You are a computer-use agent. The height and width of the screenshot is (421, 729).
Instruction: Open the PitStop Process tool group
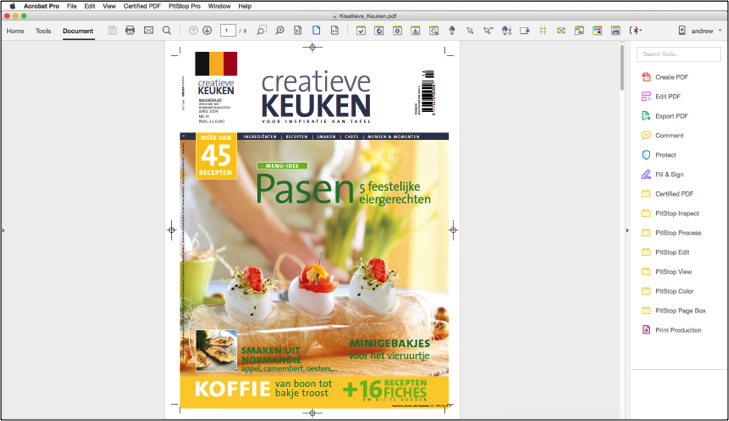click(x=671, y=233)
